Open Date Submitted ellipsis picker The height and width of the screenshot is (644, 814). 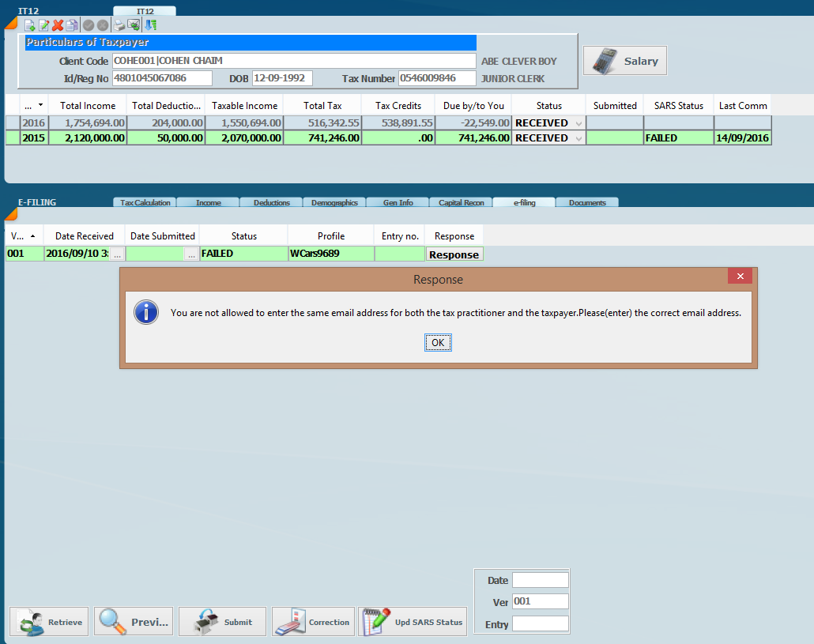(191, 254)
